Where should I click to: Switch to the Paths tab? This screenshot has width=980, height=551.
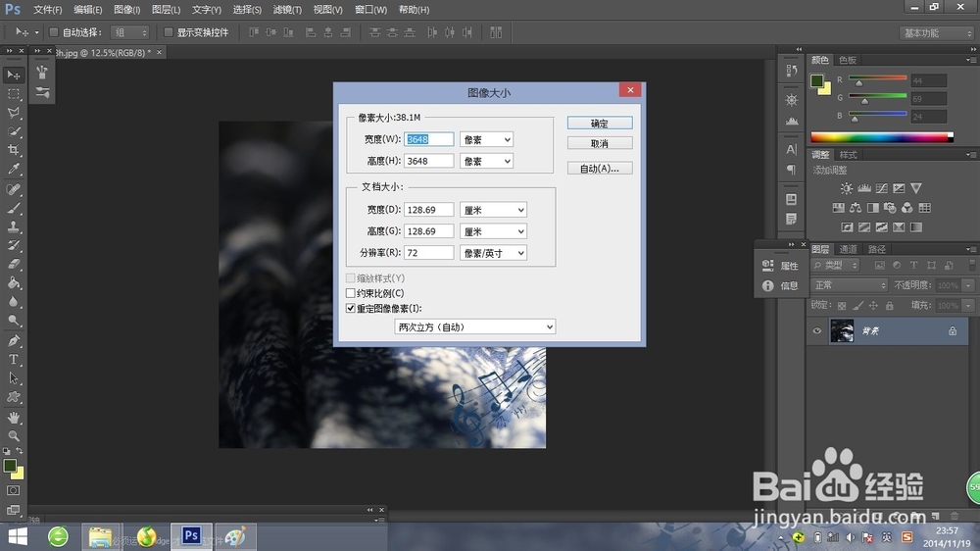877,249
